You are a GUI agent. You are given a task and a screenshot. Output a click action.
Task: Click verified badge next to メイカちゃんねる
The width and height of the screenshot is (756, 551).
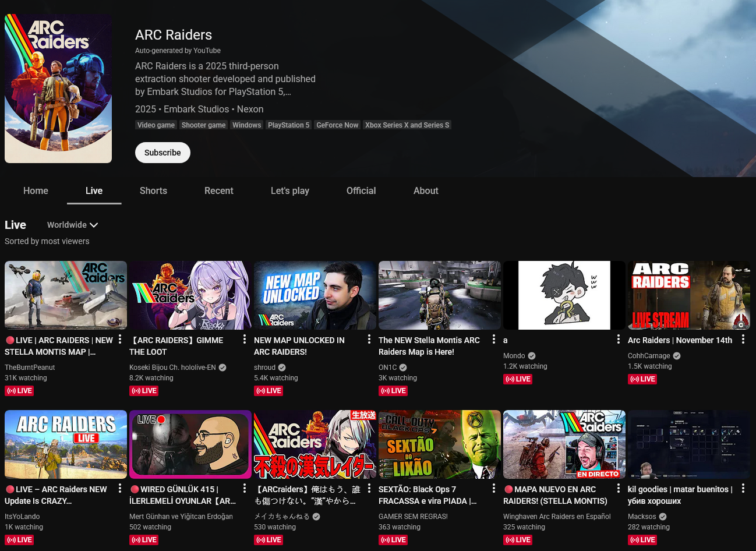pyautogui.click(x=316, y=517)
